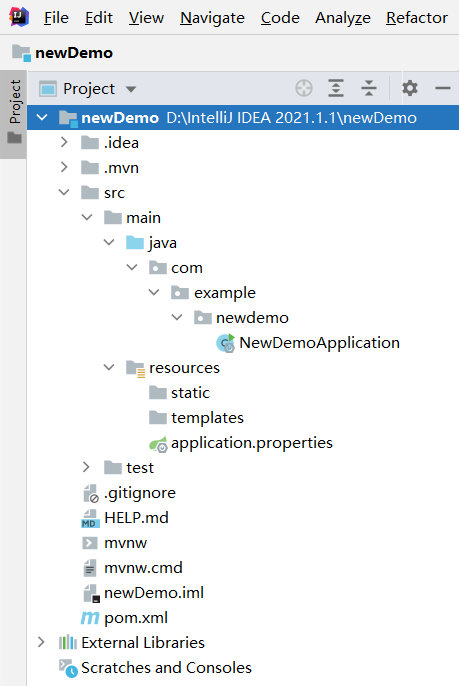This screenshot has height=686, width=459.
Task: Expand the External Libraries chevron
Action: 41,642
